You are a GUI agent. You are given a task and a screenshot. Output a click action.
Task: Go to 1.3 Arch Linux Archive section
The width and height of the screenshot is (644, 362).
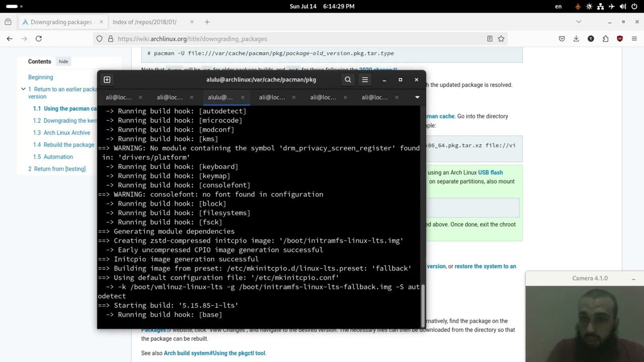[61, 133]
